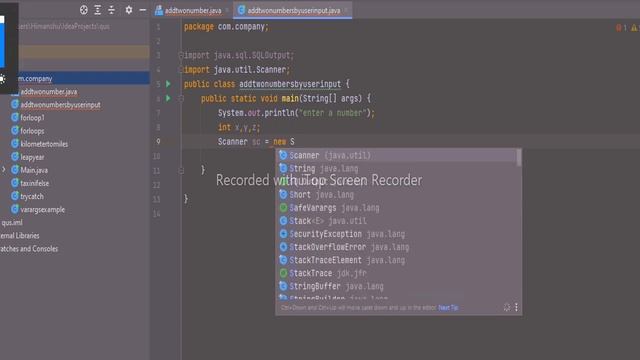
Task: Fold the main method body
Action: 181,99
